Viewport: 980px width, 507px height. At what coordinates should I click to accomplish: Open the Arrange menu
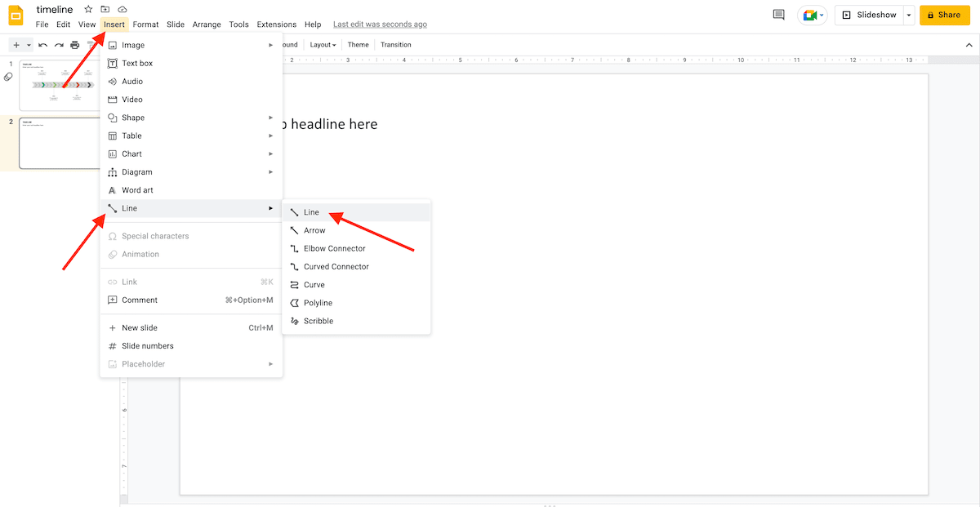point(207,24)
